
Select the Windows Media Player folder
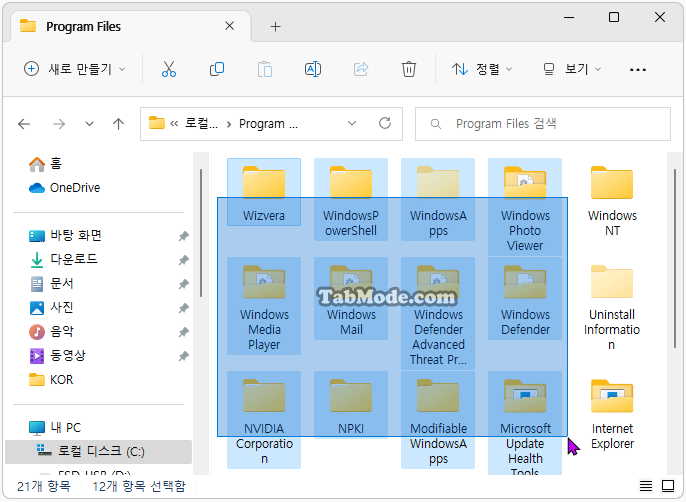(264, 306)
